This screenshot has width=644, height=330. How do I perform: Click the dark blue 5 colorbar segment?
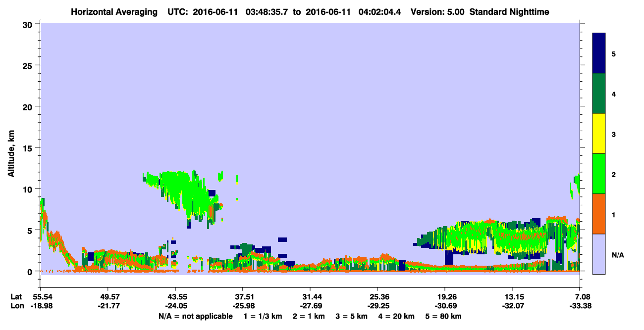pos(599,53)
